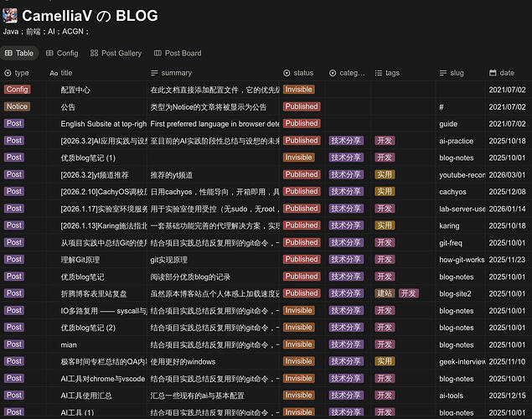Screen dimensions: 532x419
Task: Click the 阅读部分优质blog的记录 summary
Action: tap(190, 277)
